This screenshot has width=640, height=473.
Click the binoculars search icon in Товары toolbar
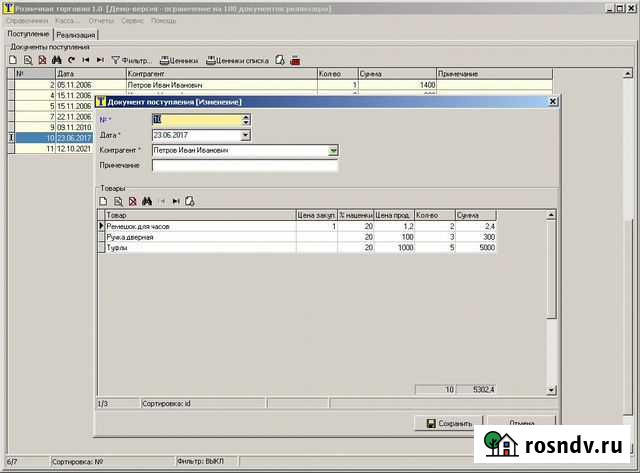pyautogui.click(x=147, y=201)
